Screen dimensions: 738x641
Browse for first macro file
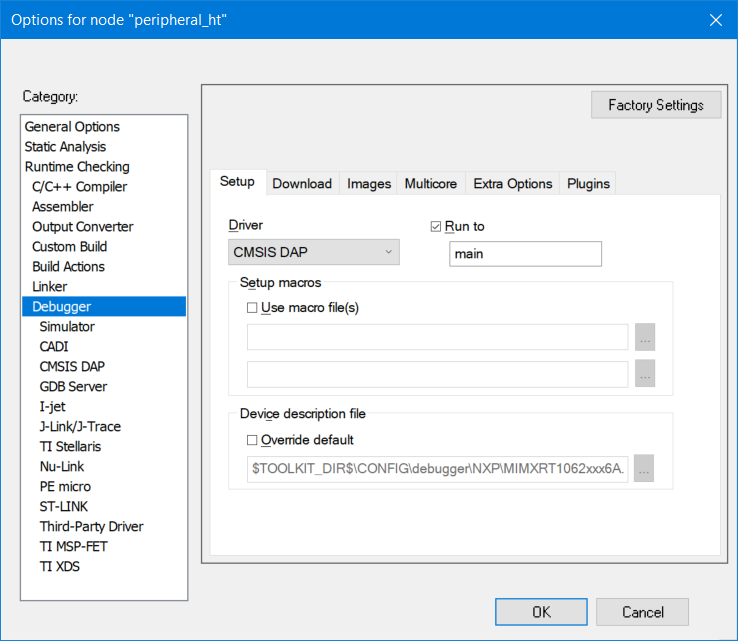[x=644, y=337]
